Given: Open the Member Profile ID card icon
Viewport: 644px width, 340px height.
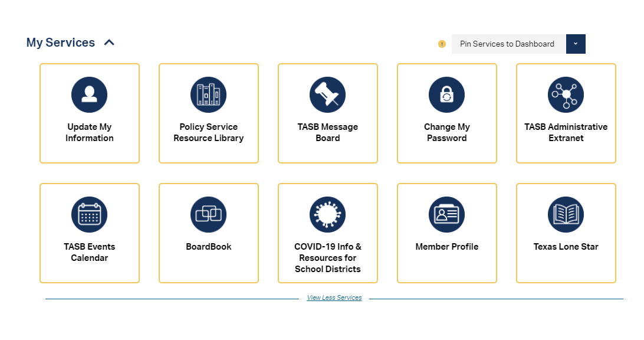Looking at the screenshot, I should coord(446,215).
